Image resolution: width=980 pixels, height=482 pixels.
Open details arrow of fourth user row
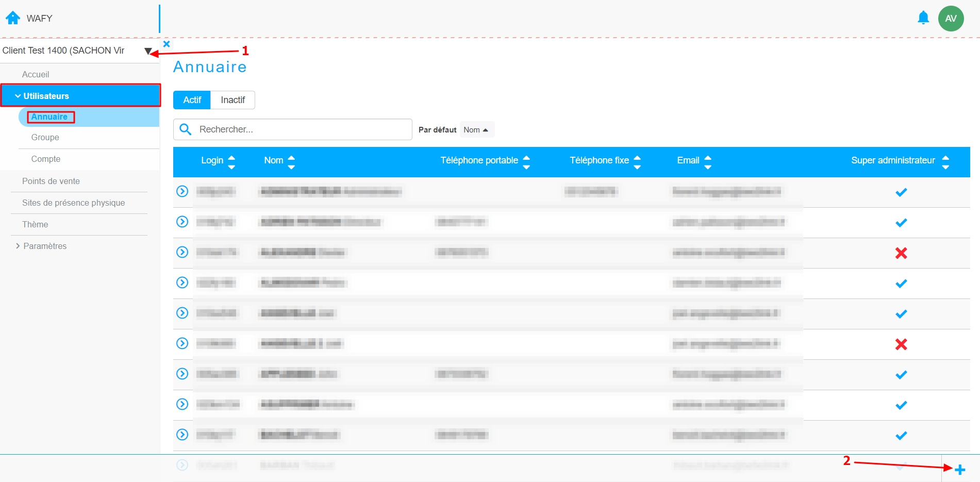click(x=182, y=282)
